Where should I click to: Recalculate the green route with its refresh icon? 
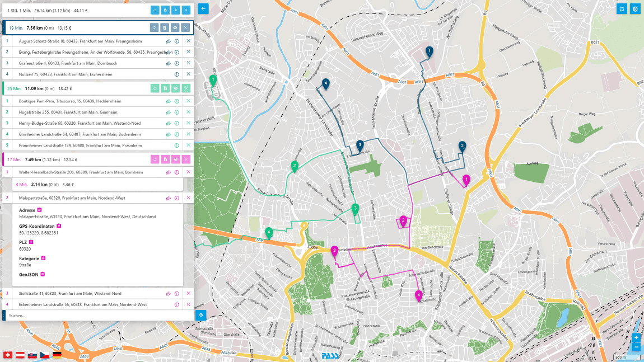[155, 88]
